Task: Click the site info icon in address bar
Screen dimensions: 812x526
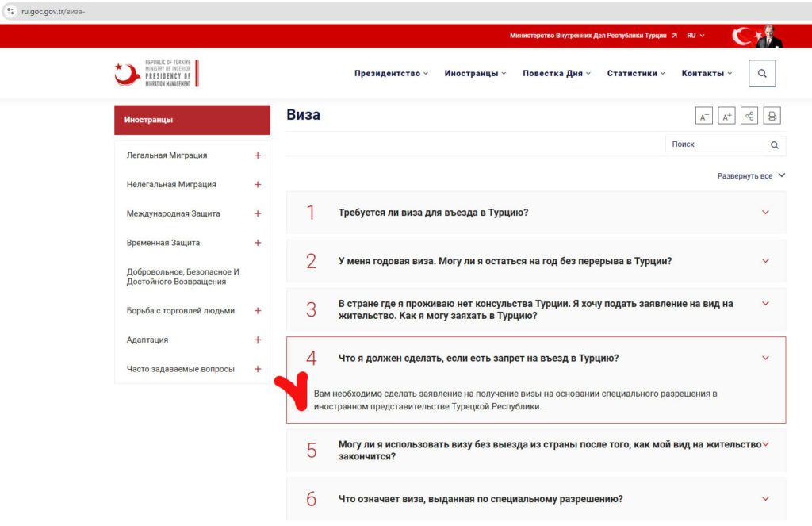Action: (x=10, y=11)
